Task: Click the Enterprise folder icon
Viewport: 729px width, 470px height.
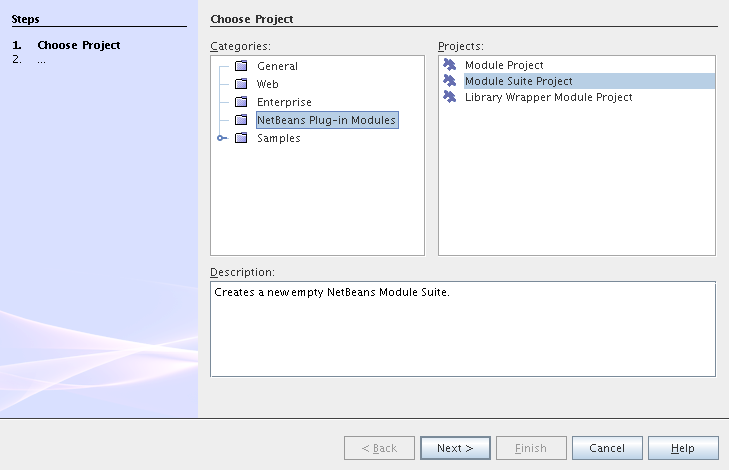Action: coord(240,102)
